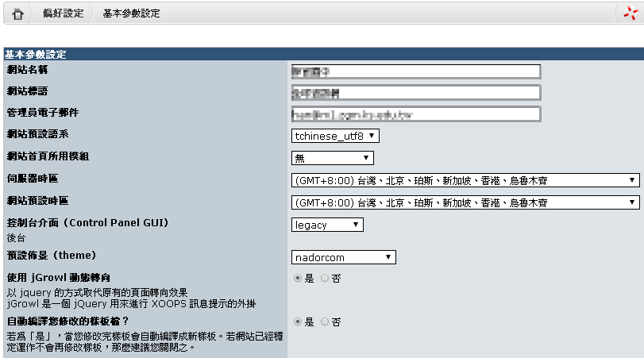This screenshot has height=358, width=644.
Task: Choose 是 for 自動編譯樣板檔
Action: [298, 321]
